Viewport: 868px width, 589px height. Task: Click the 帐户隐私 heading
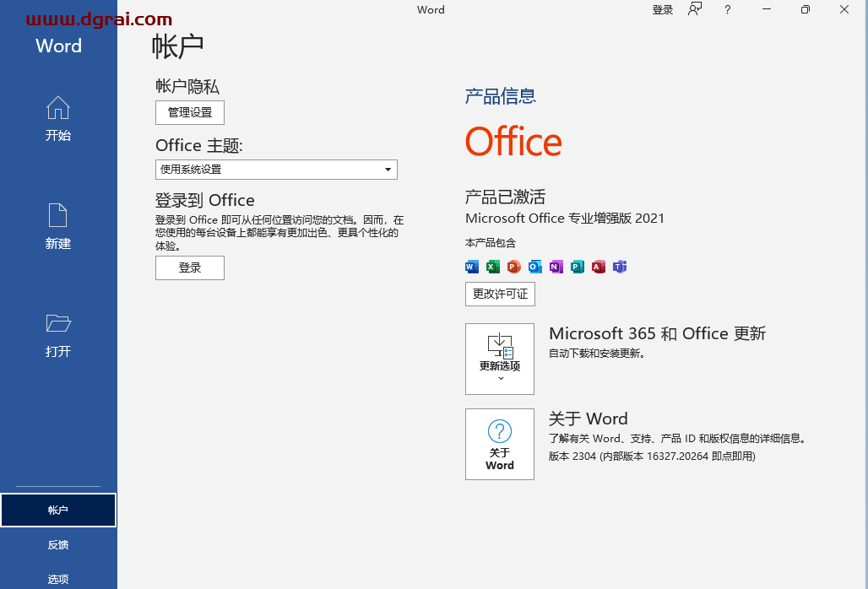187,86
